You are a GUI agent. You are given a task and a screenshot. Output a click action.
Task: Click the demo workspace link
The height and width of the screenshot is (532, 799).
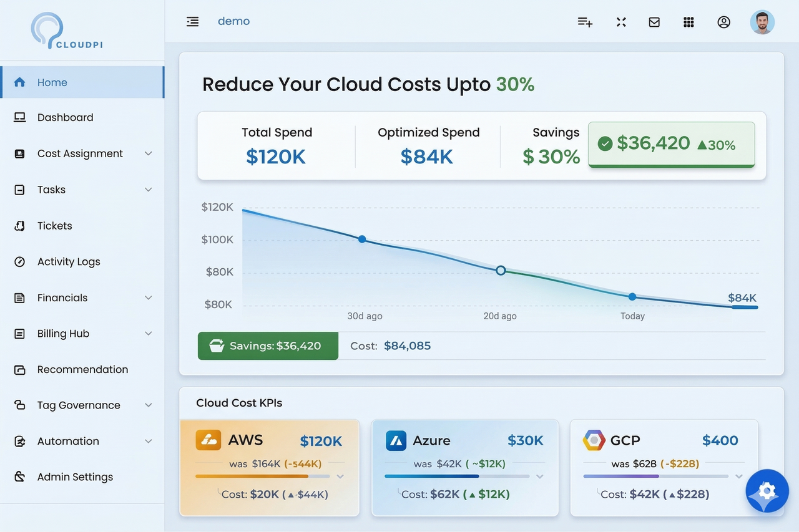(x=233, y=21)
